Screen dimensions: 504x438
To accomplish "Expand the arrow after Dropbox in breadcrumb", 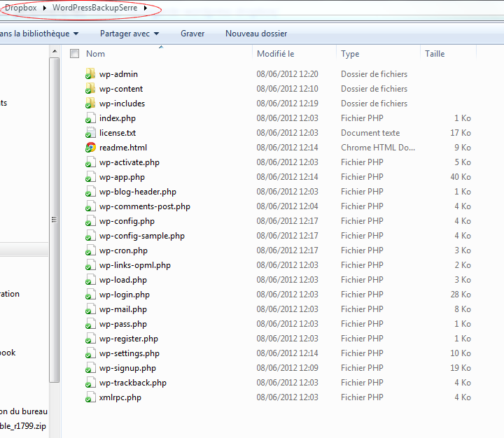I will point(44,8).
